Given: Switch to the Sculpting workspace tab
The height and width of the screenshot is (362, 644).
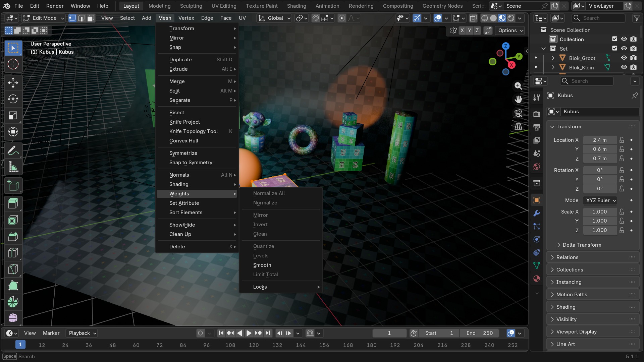Looking at the screenshot, I should point(191,6).
